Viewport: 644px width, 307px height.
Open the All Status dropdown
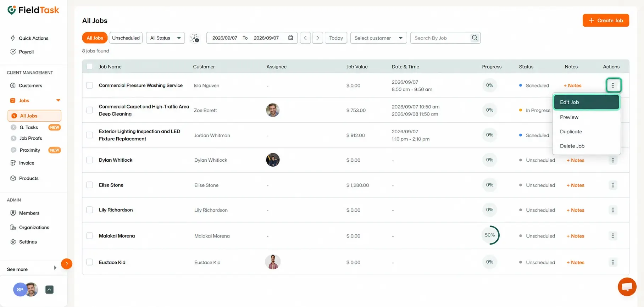coord(165,38)
